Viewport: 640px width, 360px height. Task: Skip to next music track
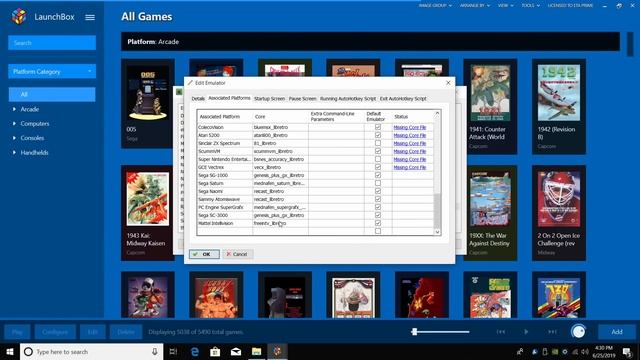point(552,332)
